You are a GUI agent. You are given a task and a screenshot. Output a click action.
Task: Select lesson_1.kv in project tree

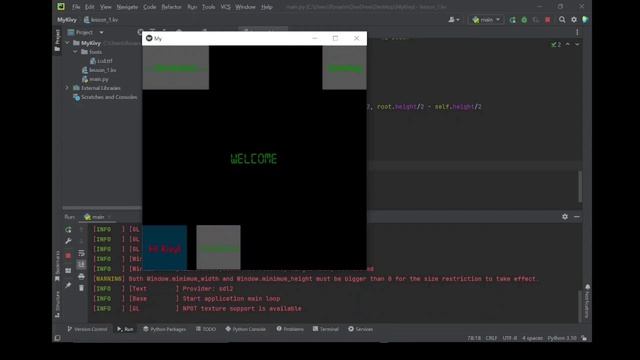point(102,70)
